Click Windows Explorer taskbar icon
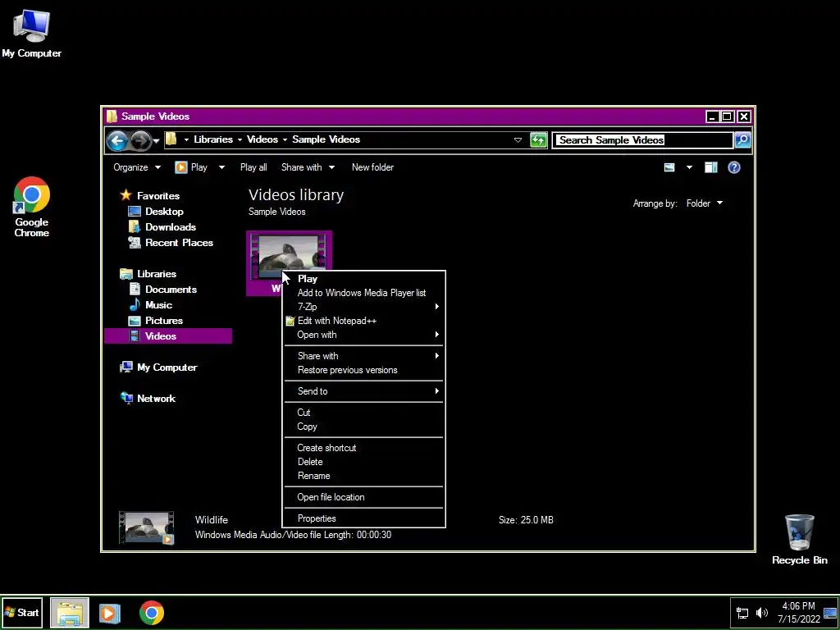The image size is (840, 630). (x=70, y=613)
